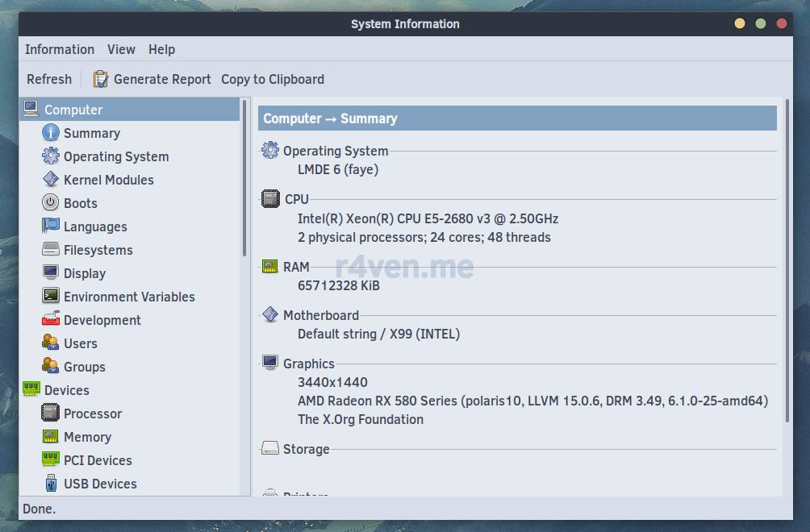Image resolution: width=810 pixels, height=532 pixels.
Task: Click the Generate Report clipboard icon
Action: 101,79
